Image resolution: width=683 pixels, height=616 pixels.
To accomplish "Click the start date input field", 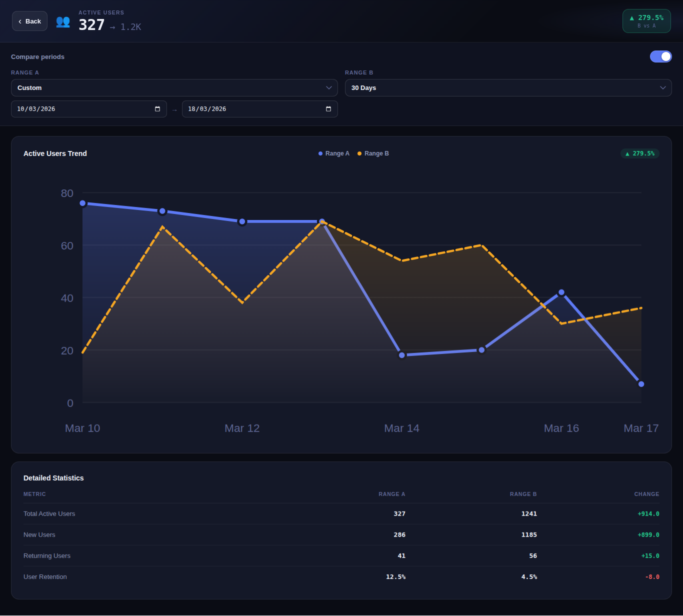I will (x=75, y=109).
